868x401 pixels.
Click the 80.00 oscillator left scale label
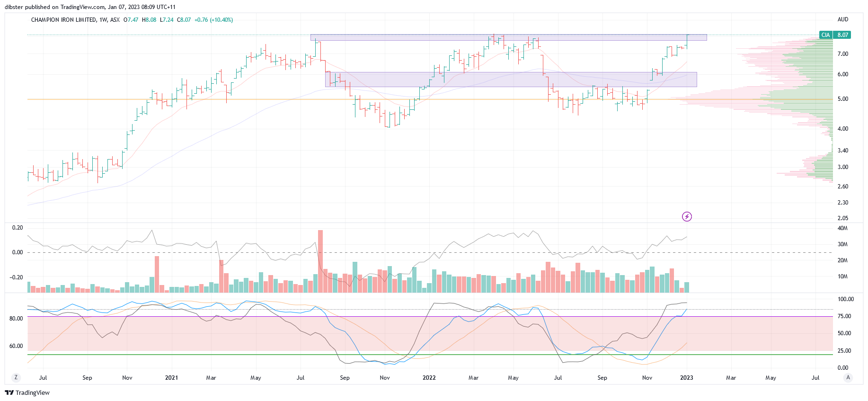click(x=16, y=319)
